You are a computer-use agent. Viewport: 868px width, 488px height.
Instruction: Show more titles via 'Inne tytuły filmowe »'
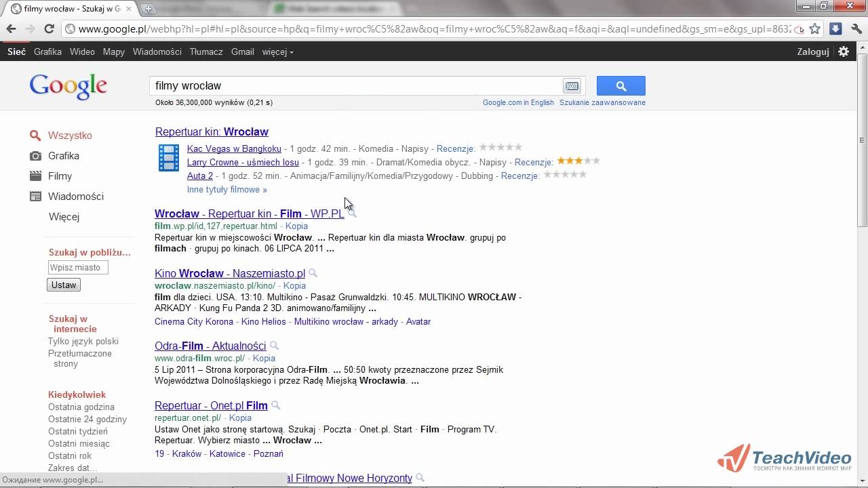[x=227, y=190]
